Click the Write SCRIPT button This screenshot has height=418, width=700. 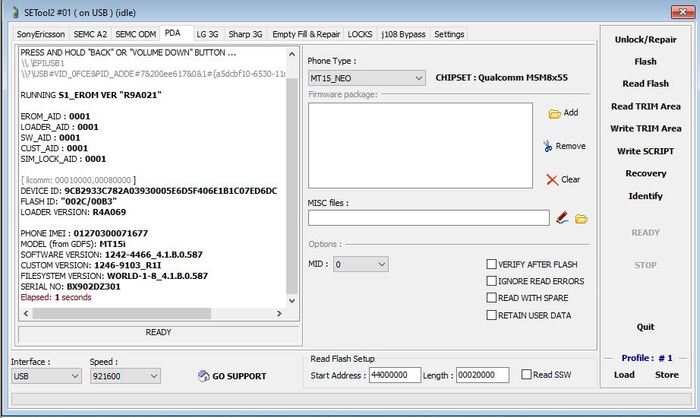pos(646,151)
